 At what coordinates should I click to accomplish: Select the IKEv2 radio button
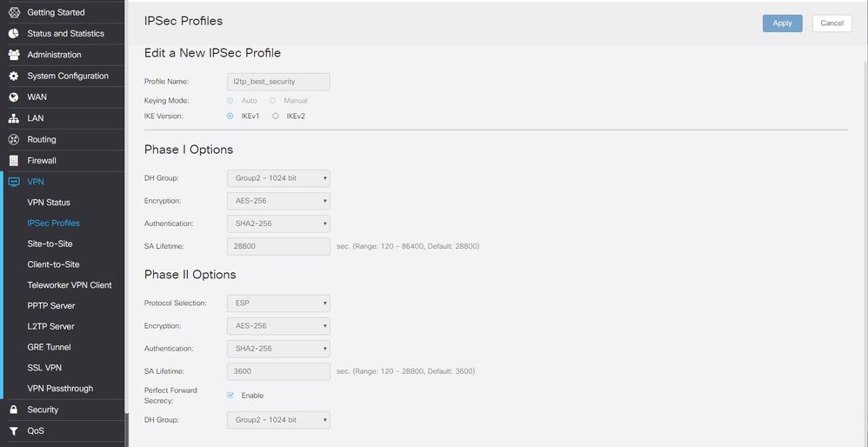click(276, 116)
